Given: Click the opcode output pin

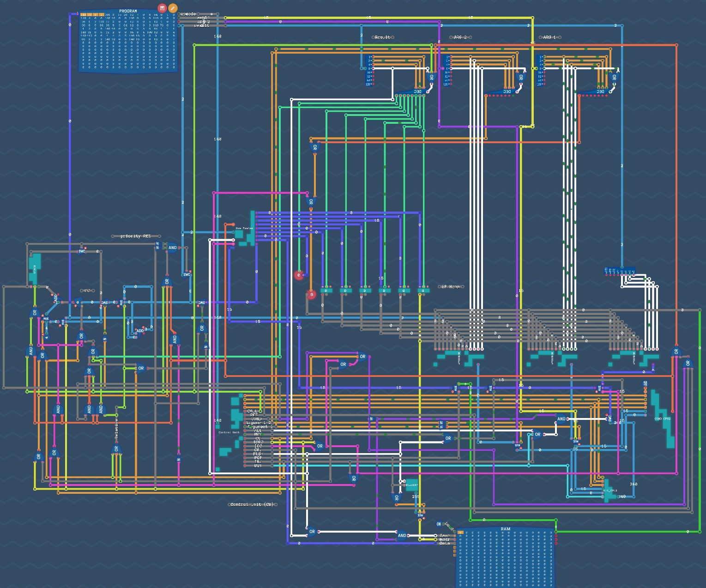Looking at the screenshot, I should [x=178, y=14].
